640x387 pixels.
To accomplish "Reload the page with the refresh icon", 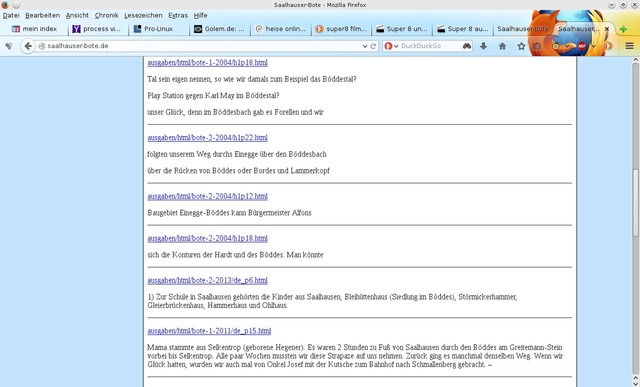I will (x=373, y=46).
